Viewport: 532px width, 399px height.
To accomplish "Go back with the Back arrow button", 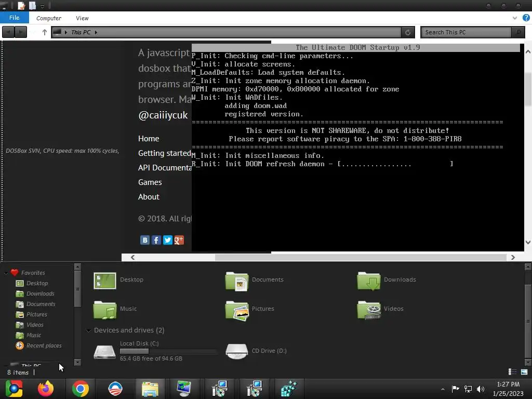I will click(8, 32).
